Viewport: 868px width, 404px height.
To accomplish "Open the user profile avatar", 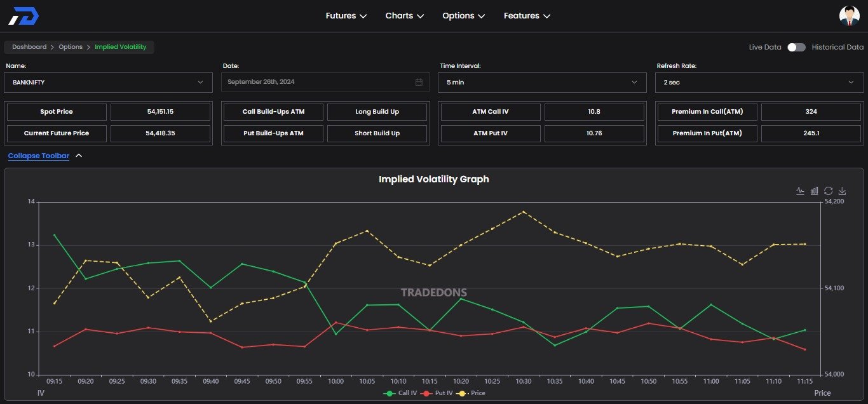I will (x=849, y=16).
